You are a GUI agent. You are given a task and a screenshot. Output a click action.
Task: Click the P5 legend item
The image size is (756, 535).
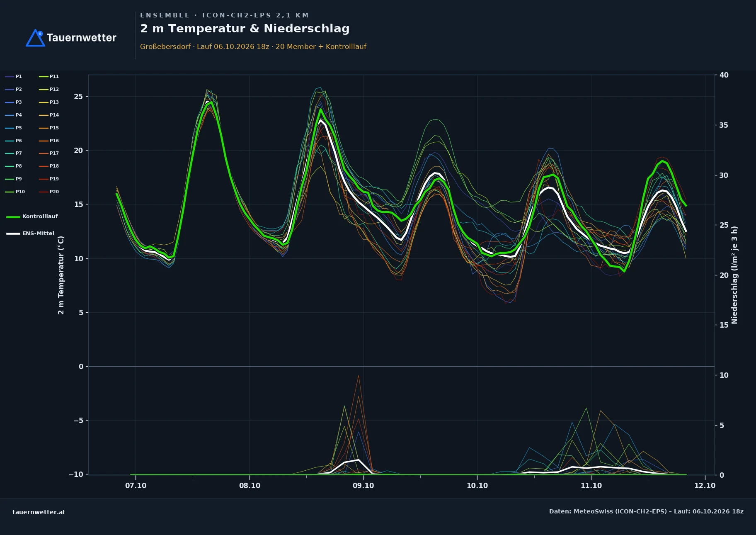[13, 128]
